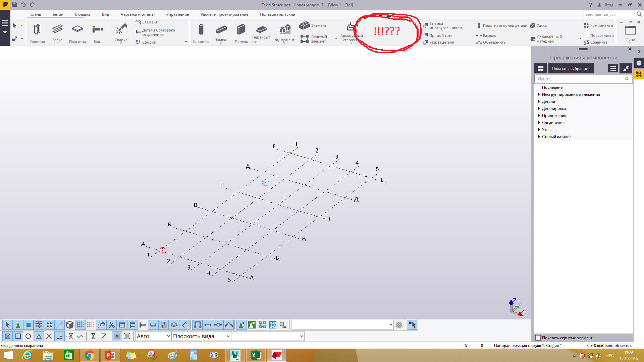Click the 'Вход' sign-in link
Viewport: 644px width, 362px height.
coord(609,5)
